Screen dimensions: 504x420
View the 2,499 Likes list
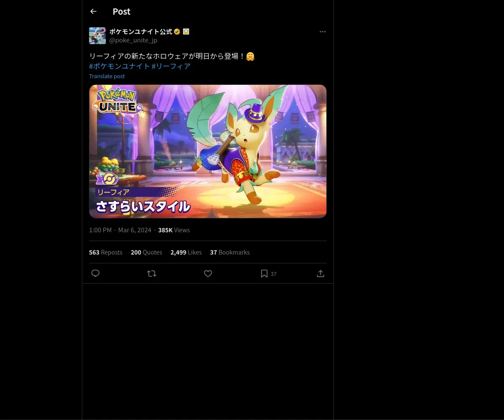coord(186,252)
